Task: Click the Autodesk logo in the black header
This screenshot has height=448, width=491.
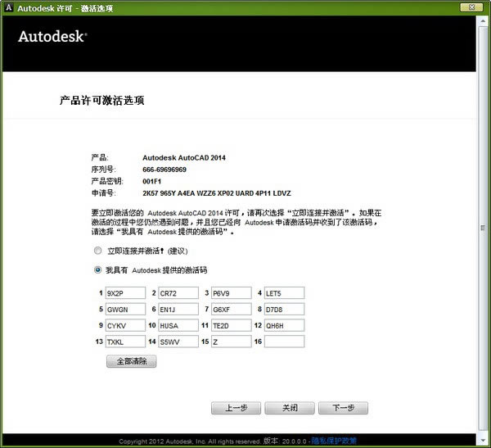Action: pos(52,37)
